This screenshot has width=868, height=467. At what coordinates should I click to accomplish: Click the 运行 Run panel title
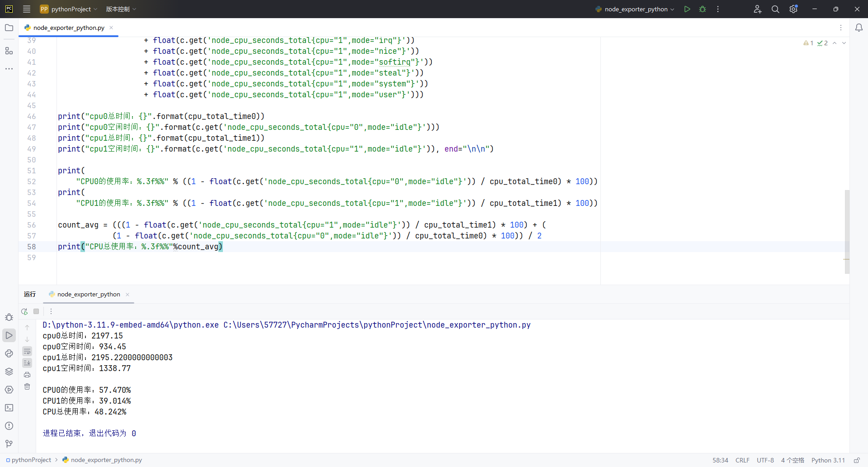30,294
